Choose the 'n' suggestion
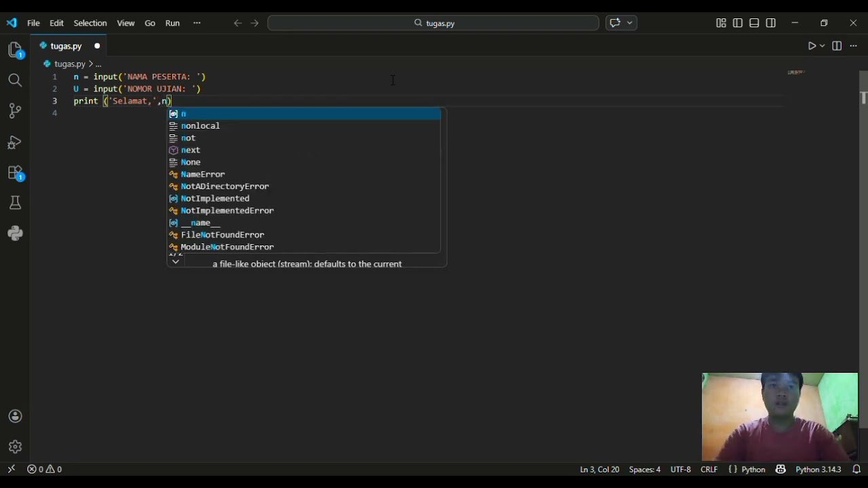The height and width of the screenshot is (488, 868). [x=304, y=114]
